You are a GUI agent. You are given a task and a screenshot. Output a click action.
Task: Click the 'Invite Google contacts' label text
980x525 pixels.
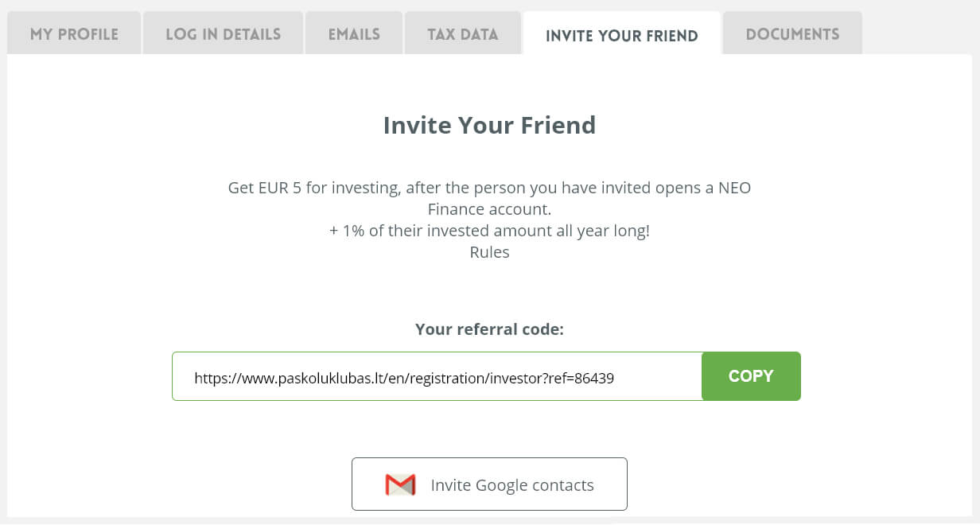512,485
